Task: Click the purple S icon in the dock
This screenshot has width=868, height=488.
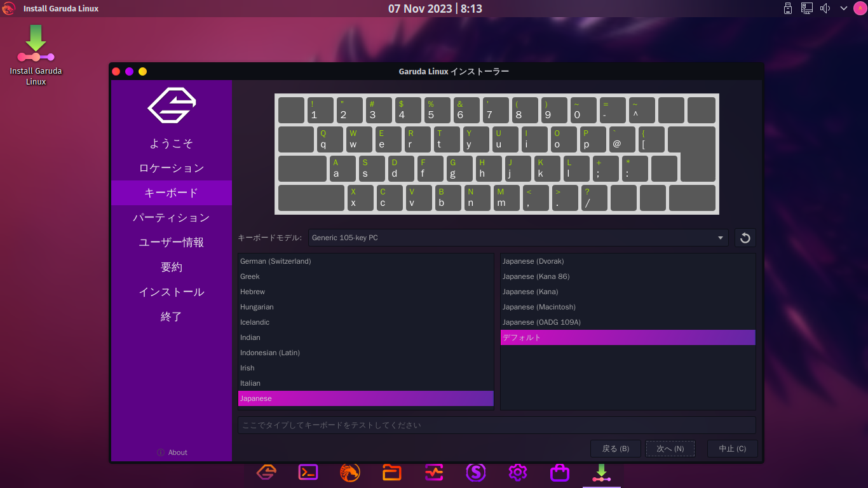Action: (476, 472)
